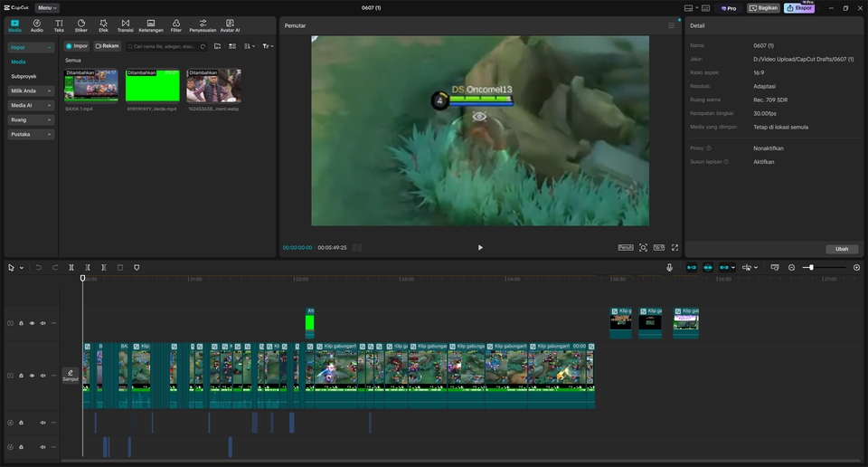Image resolution: width=868 pixels, height=467 pixels.
Task: Open the player panel hamburger menu
Action: 671,25
